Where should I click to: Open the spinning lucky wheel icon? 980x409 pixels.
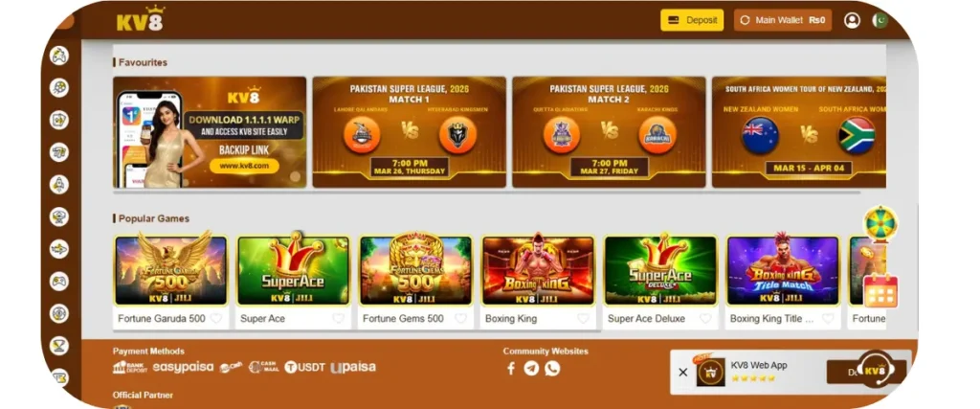click(x=880, y=224)
